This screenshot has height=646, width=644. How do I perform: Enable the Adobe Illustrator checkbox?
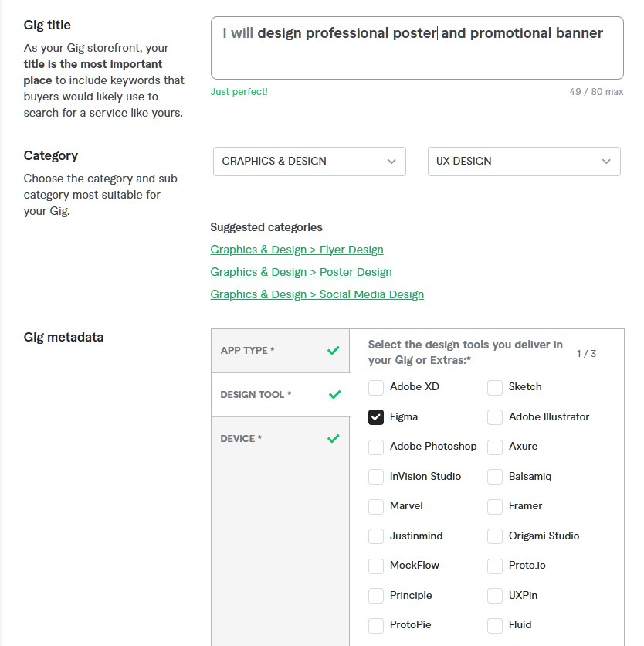494,417
